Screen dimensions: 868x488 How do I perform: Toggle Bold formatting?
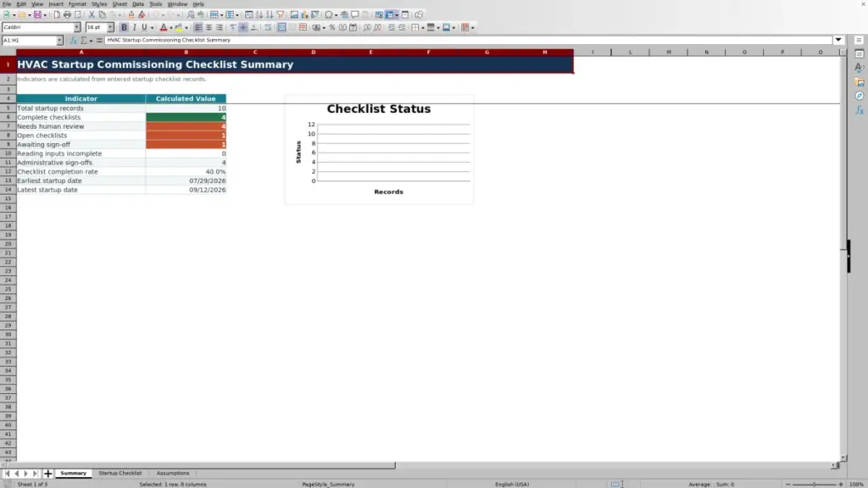coord(124,27)
